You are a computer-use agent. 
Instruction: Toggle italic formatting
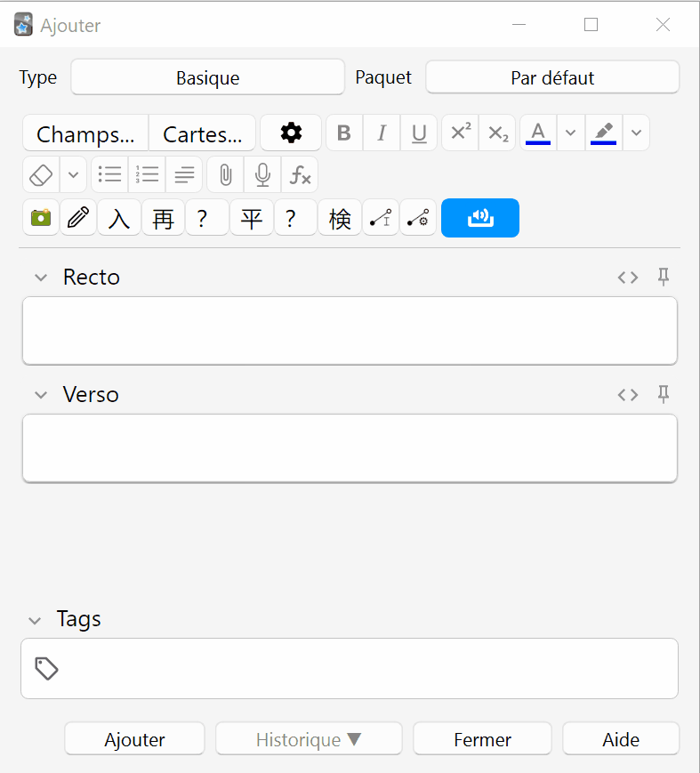(382, 133)
